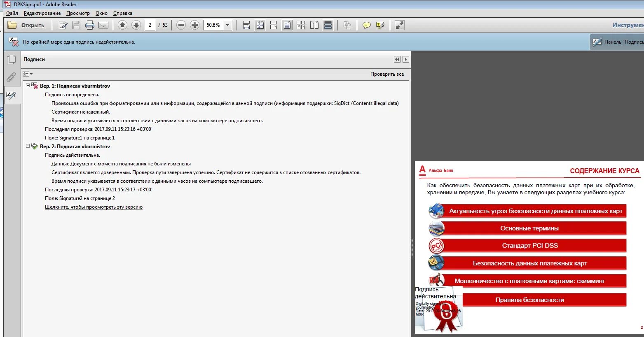Switch to read mode expand icon
This screenshot has height=337, width=644.
point(399,25)
